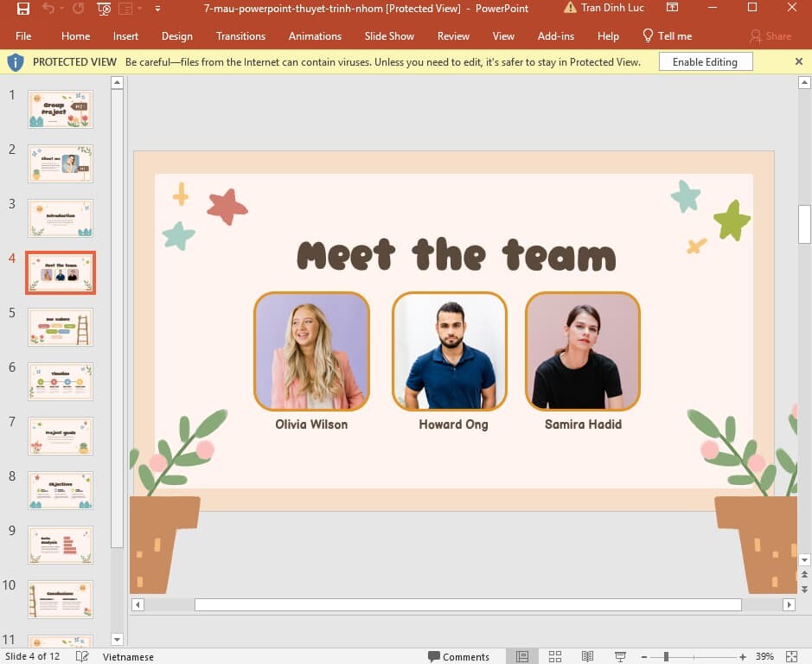
Task: Start slideshow from beginning via Quick Access Toolbar
Action: click(104, 9)
